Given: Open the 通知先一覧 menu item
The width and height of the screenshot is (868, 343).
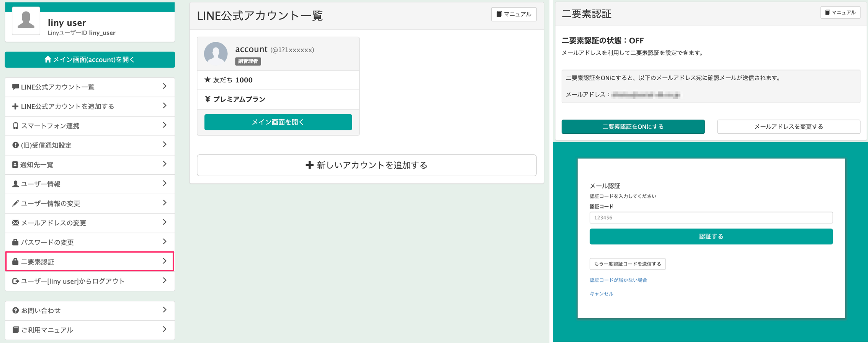Looking at the screenshot, I should click(x=90, y=164).
